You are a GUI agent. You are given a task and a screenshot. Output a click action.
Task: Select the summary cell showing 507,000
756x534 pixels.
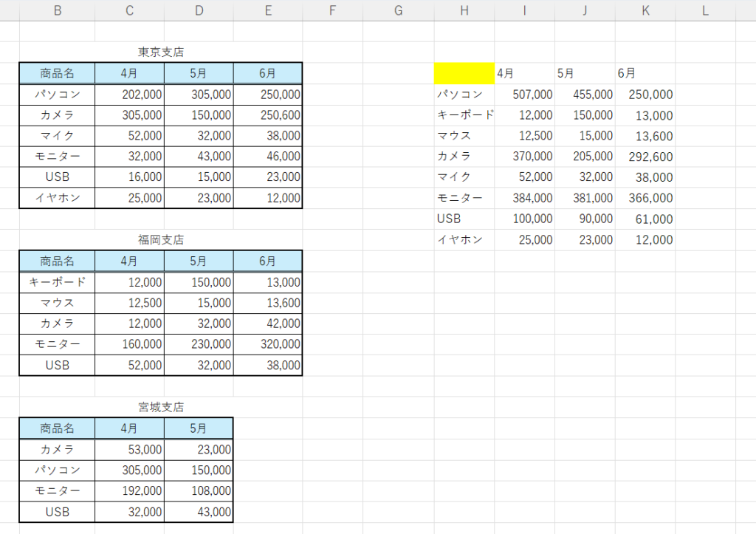click(525, 95)
